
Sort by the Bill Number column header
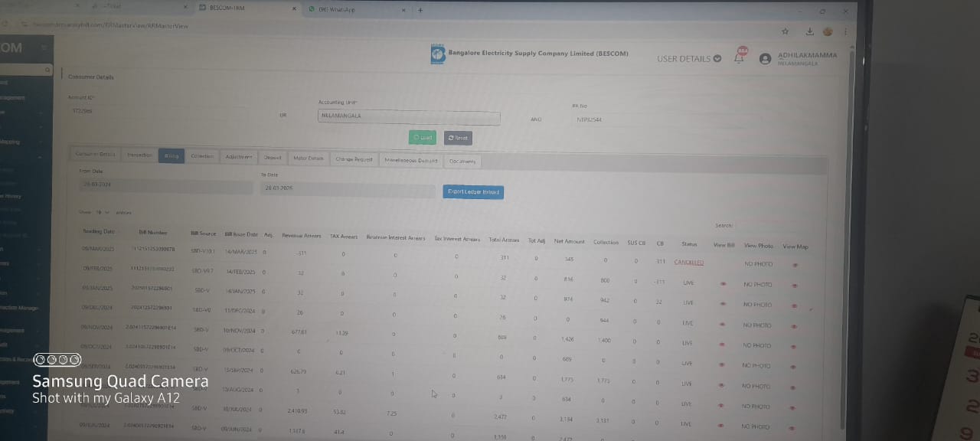(x=153, y=232)
